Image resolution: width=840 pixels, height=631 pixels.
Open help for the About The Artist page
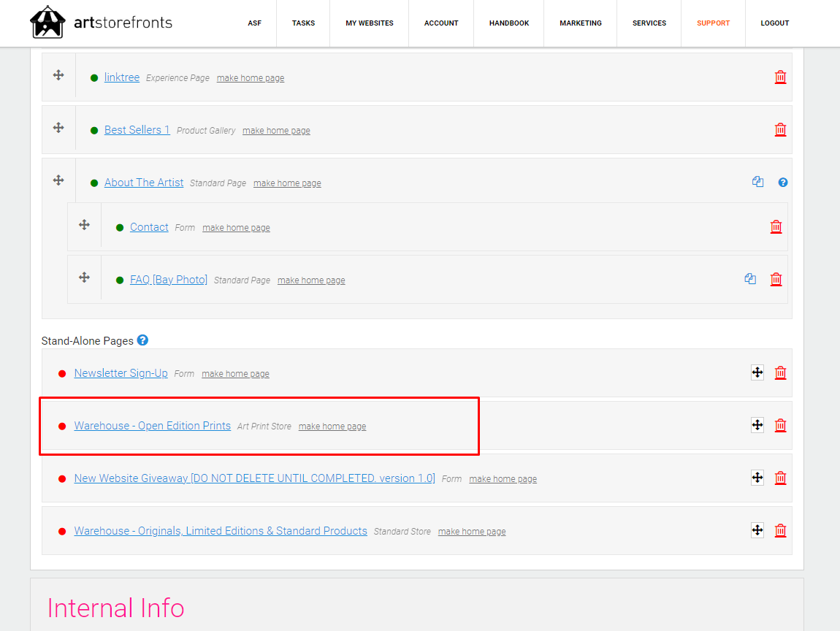coord(782,182)
